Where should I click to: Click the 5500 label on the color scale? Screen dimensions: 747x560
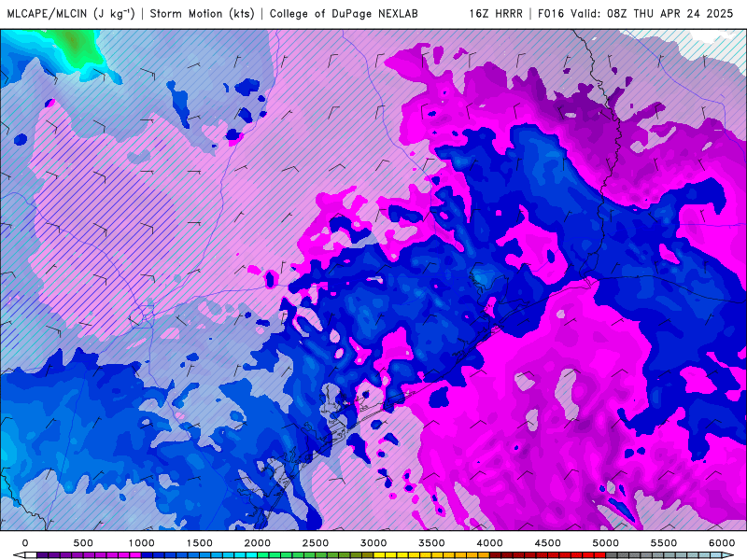pyautogui.click(x=664, y=543)
